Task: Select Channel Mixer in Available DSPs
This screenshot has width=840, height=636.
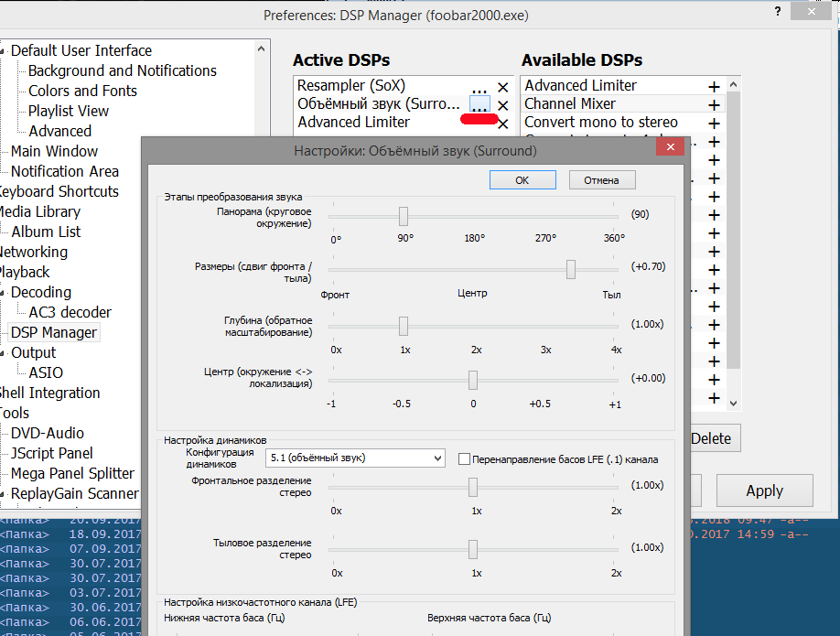Action: point(570,104)
